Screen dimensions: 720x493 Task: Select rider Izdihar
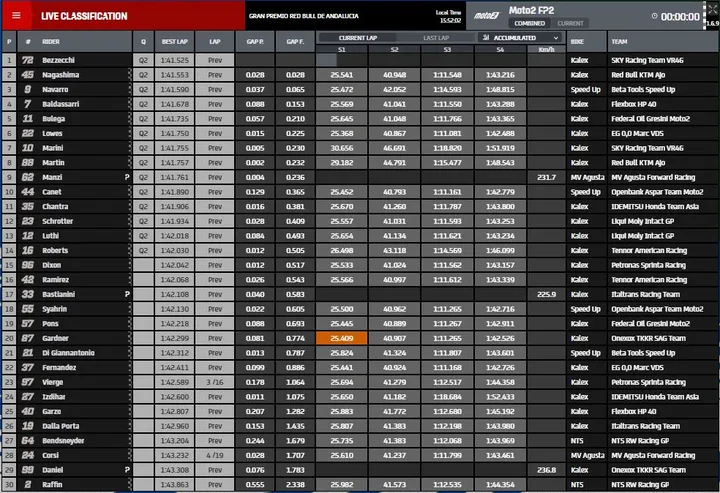(54, 397)
